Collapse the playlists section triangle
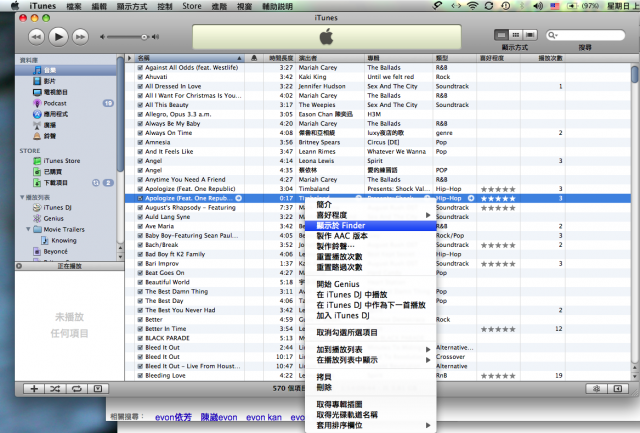The image size is (640, 433). coord(22,197)
